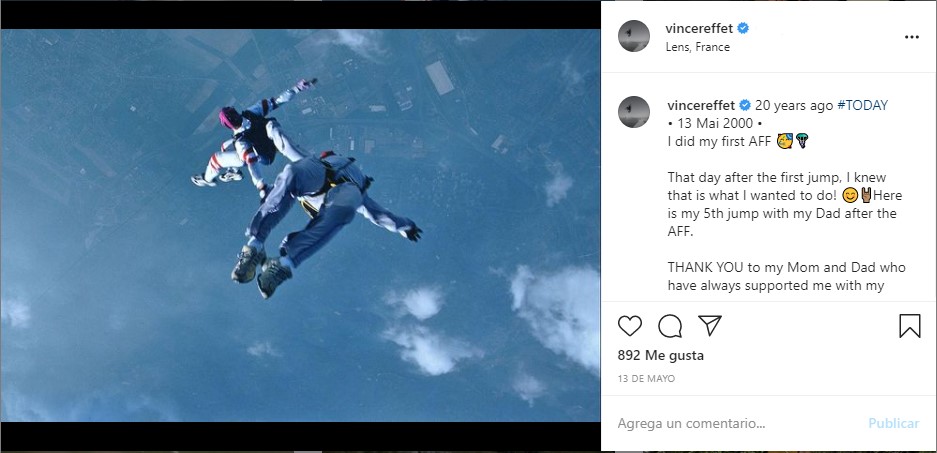Open comments via speech bubble icon
The width and height of the screenshot is (937, 453).
[670, 326]
